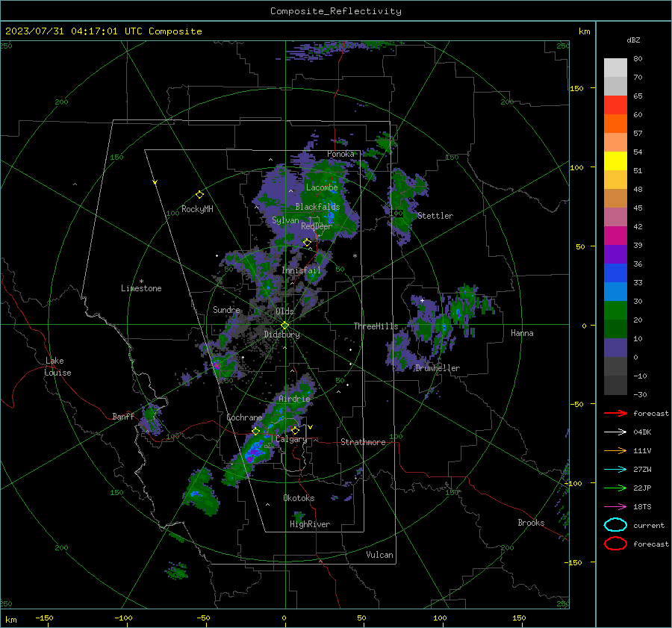Viewport: 672px width, 628px height.
Task: Click the yellow diamond marker near RockyMH
Action: pyautogui.click(x=199, y=195)
